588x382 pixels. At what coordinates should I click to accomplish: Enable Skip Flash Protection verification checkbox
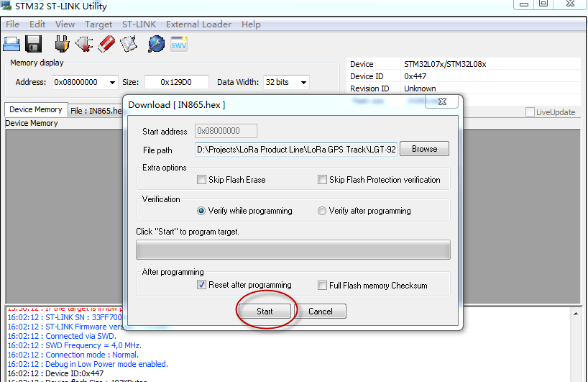[x=322, y=179]
